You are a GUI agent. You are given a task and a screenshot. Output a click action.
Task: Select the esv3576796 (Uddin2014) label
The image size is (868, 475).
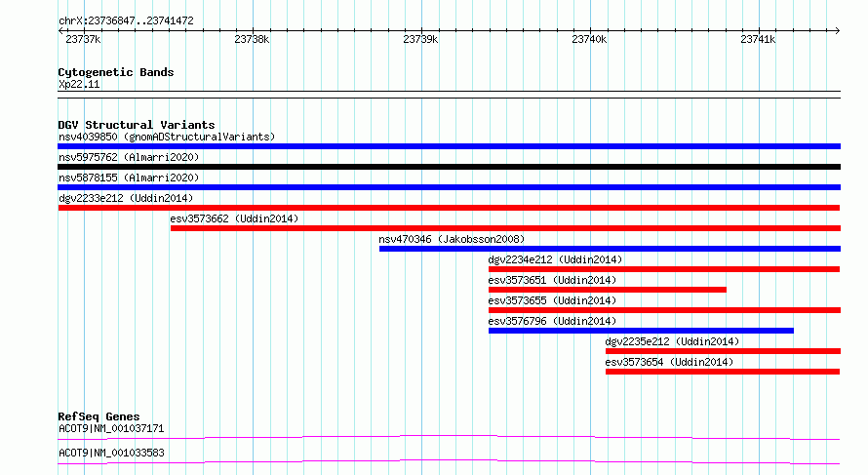click(552, 321)
